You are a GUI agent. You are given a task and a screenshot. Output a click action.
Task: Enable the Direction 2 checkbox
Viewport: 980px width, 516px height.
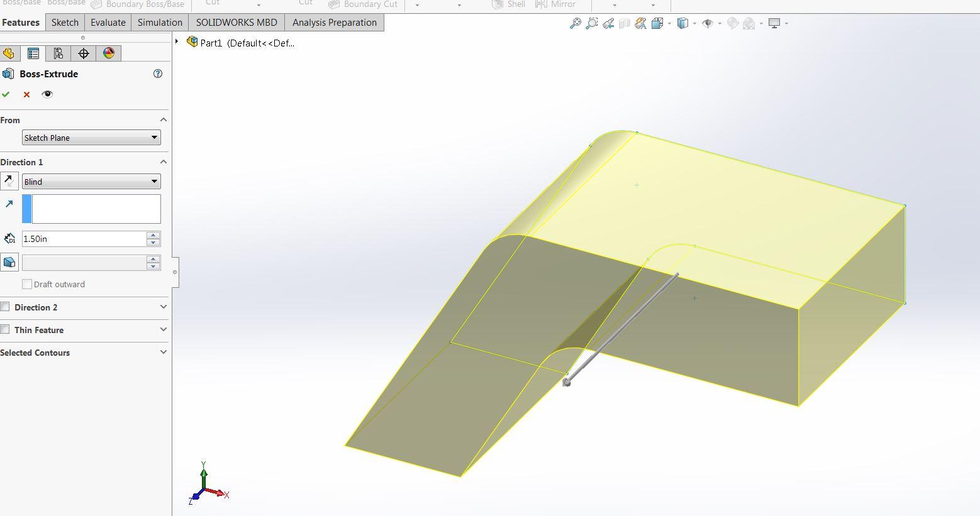(x=5, y=307)
